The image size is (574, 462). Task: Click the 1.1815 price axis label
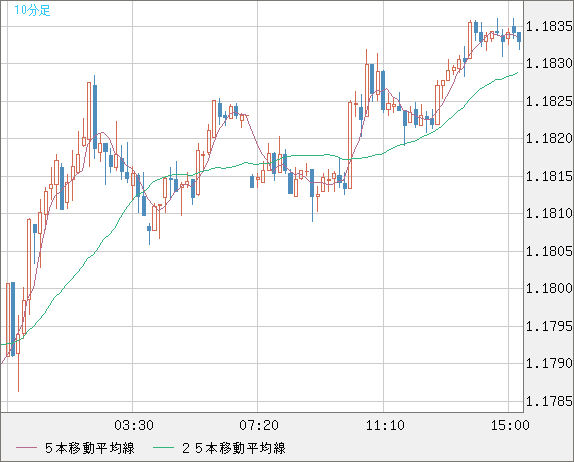click(x=549, y=176)
